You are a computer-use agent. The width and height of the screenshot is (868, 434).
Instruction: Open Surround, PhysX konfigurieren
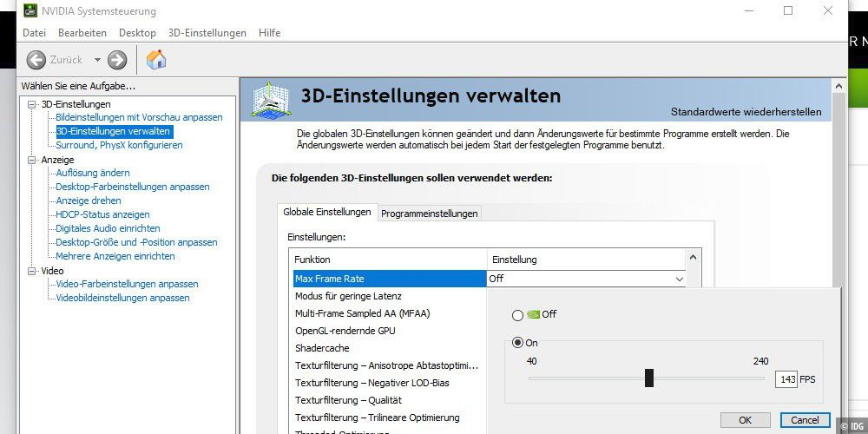click(x=119, y=145)
